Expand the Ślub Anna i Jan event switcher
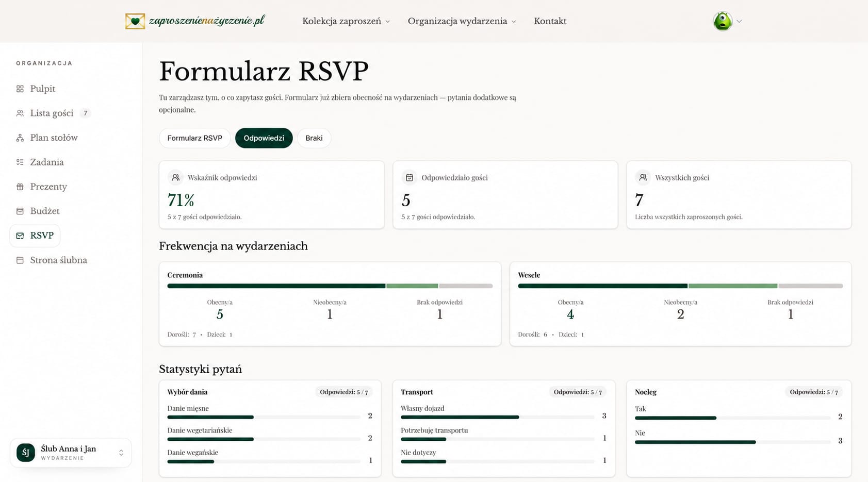The image size is (868, 482). (x=71, y=453)
